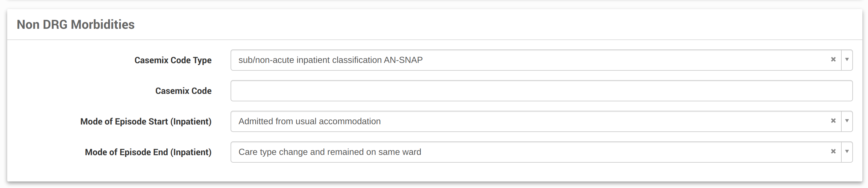Remove the Mode of Episode End selection
Viewport: 868px width, 188px height.
coord(833,151)
